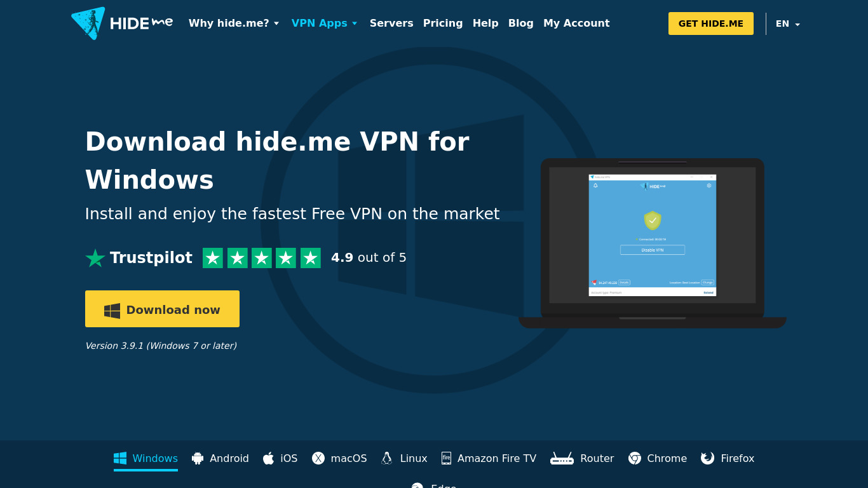Select the Linux platform tab

click(x=404, y=459)
